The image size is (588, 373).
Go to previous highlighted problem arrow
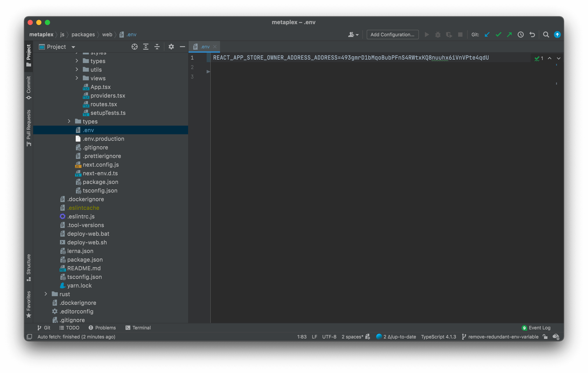[549, 58]
